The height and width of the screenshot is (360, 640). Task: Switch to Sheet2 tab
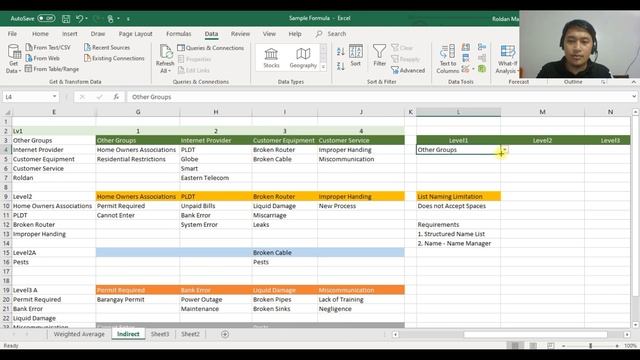[x=190, y=334]
